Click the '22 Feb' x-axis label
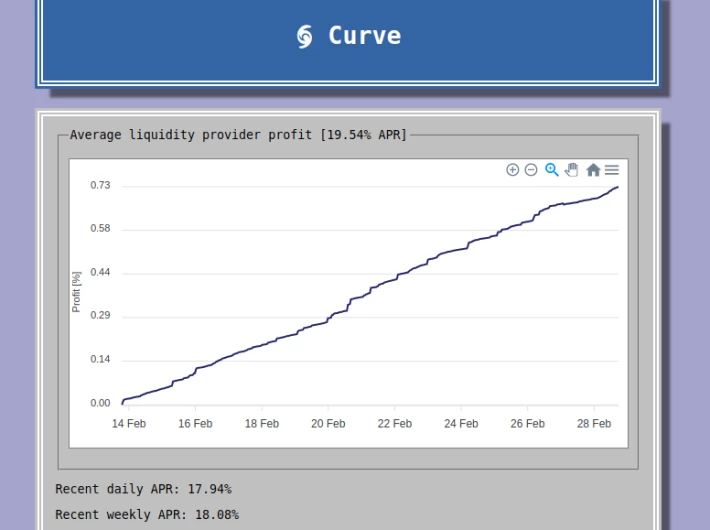 point(395,424)
